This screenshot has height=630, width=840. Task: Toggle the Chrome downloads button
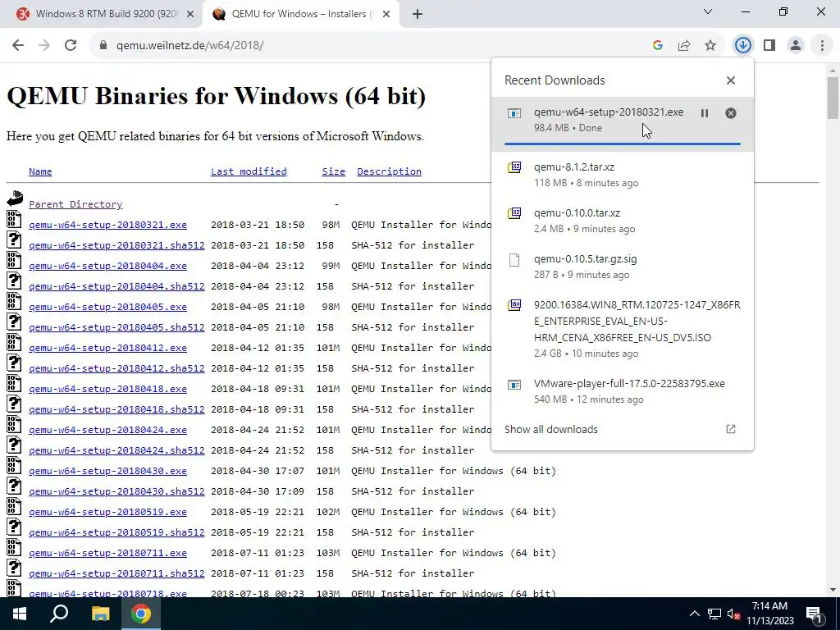tap(743, 46)
